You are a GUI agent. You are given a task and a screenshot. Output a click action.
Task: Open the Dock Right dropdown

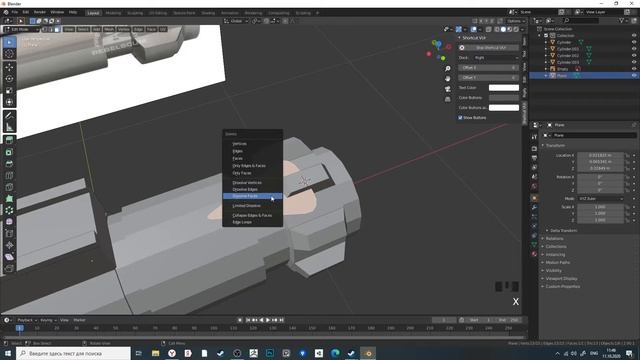496,58
